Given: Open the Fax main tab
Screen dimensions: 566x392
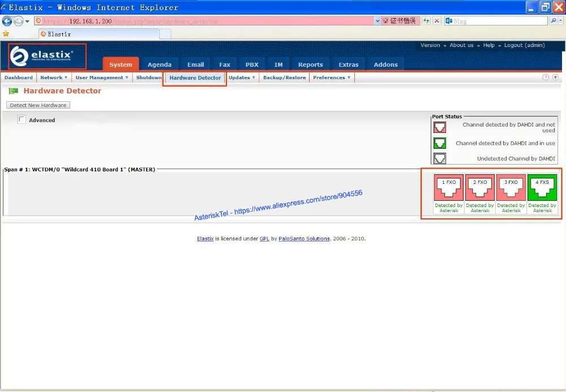Looking at the screenshot, I should click(x=225, y=64).
